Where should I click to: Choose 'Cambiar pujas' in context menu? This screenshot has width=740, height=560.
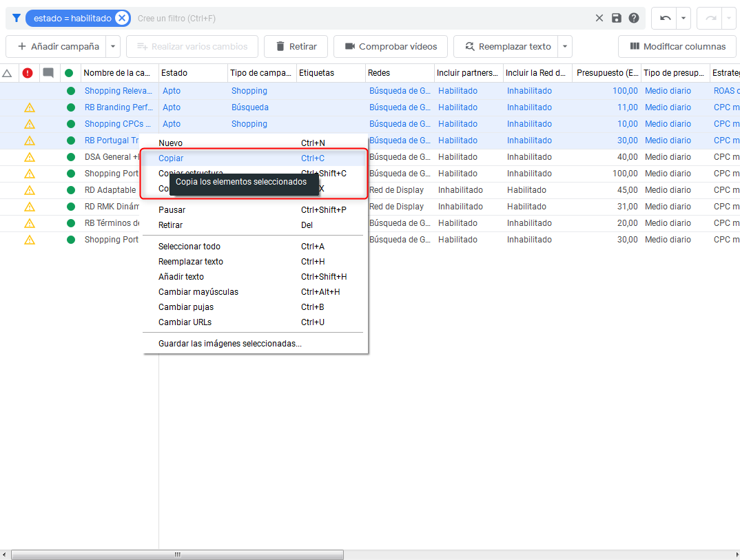coord(253,307)
